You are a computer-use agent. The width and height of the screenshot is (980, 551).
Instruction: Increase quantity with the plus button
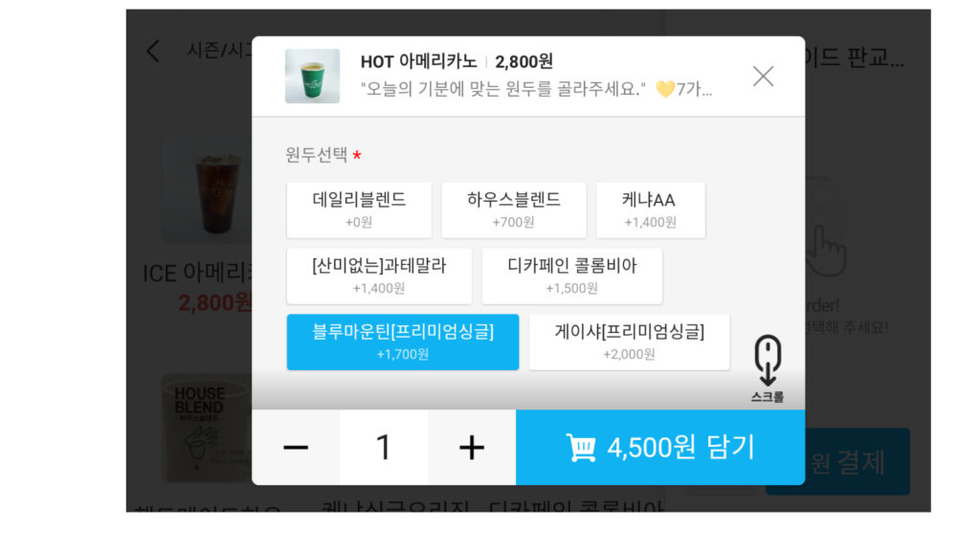coord(472,448)
